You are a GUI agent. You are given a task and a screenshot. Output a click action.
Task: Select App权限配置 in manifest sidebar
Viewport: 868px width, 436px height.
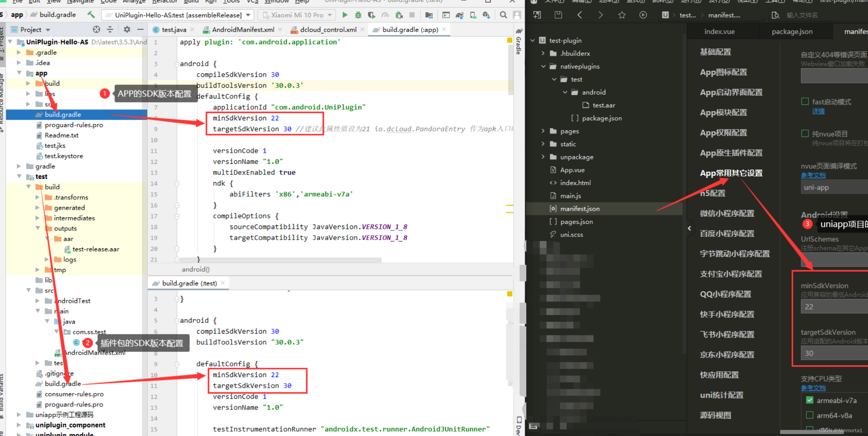point(724,133)
